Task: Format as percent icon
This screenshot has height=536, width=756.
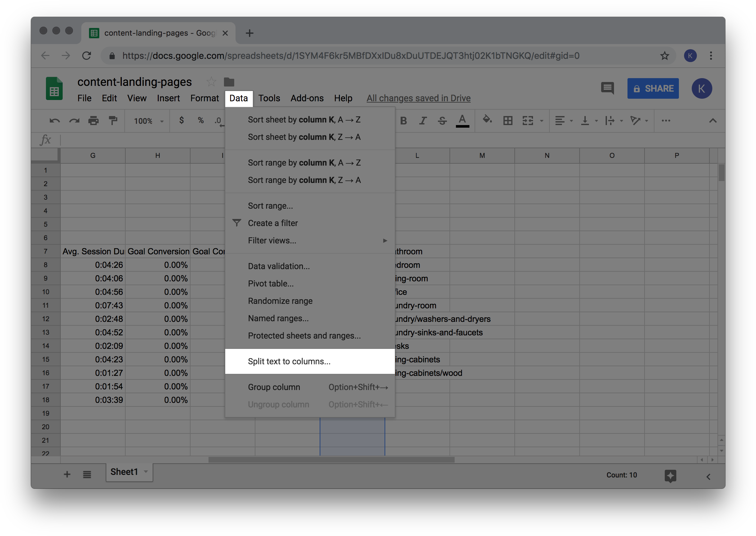Action: point(200,121)
